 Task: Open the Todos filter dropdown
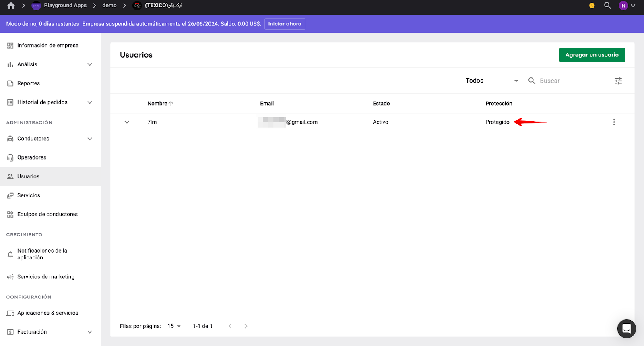[x=493, y=81]
